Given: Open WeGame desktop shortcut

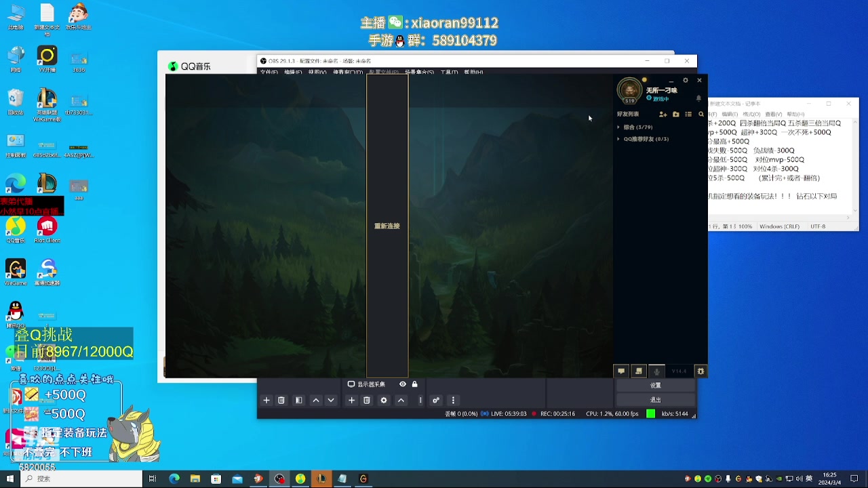Looking at the screenshot, I should [15, 272].
